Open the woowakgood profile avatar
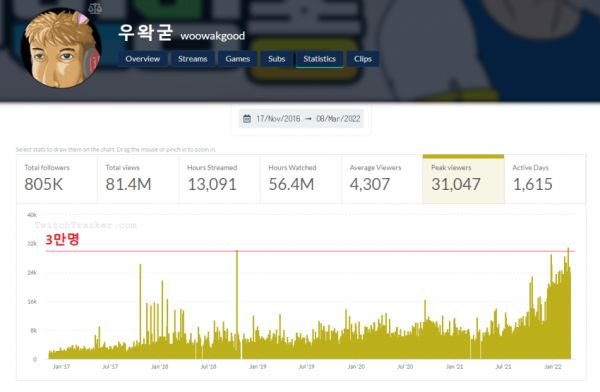Screen dimensions: 600x392 point(61,49)
